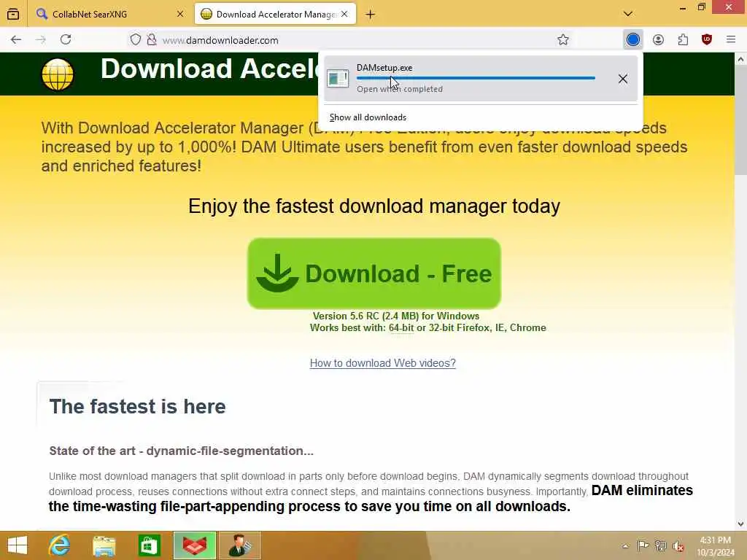The height and width of the screenshot is (560, 747).
Task: Toggle the downloads panel toolbar button
Action: [x=632, y=40]
